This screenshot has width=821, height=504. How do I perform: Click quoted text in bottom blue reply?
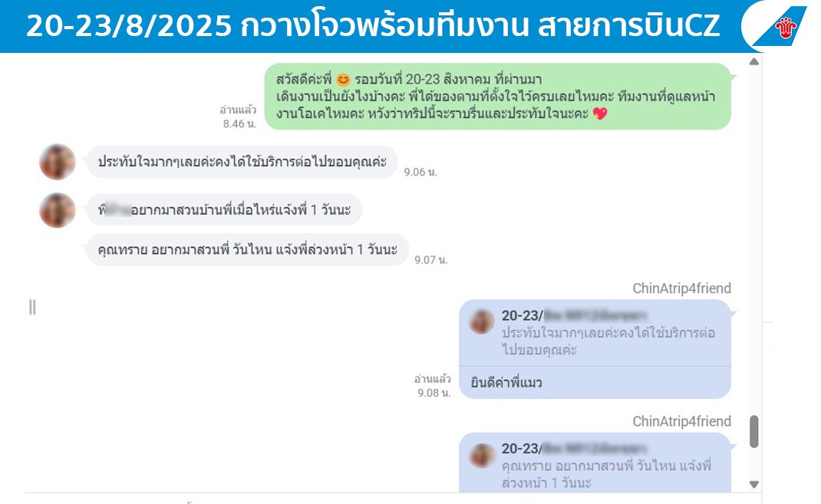point(606,474)
